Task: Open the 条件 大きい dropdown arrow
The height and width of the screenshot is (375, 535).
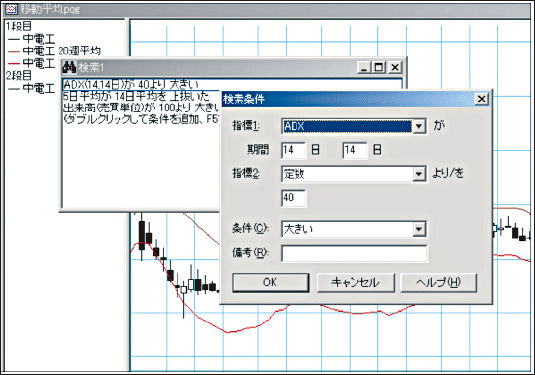Action: 419,229
